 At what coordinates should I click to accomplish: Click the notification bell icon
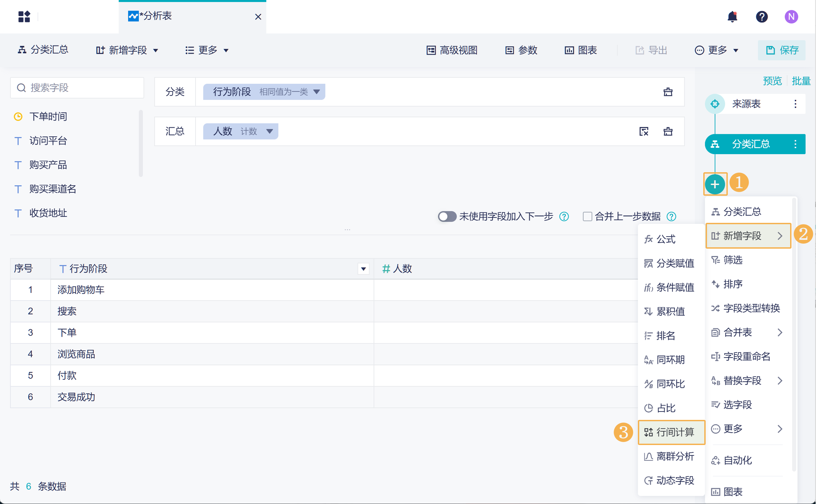732,17
